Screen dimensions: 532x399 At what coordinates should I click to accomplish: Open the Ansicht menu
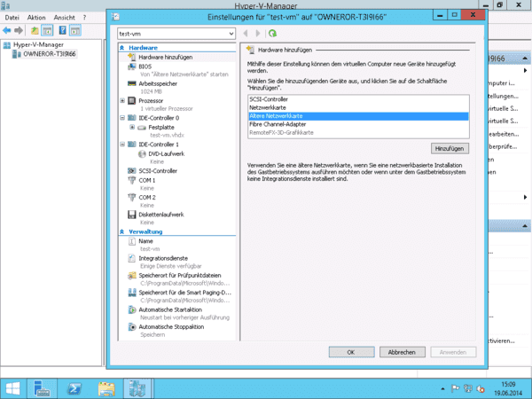pyautogui.click(x=65, y=18)
